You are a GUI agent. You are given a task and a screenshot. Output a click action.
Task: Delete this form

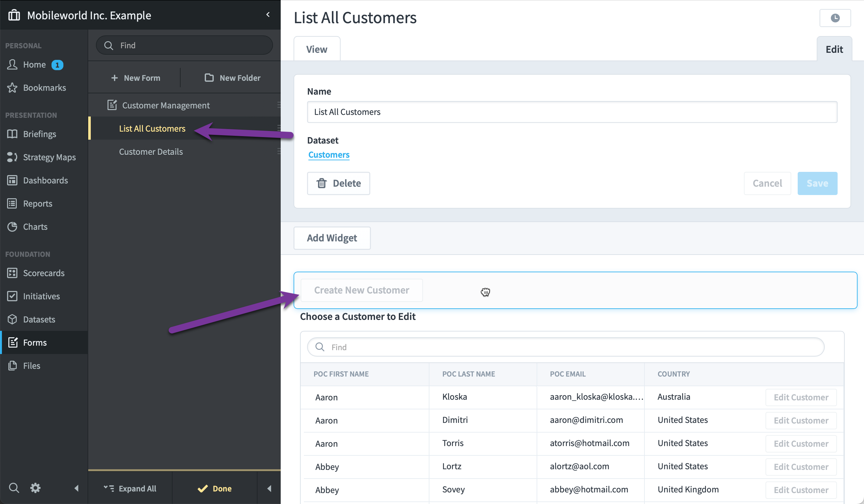[x=338, y=183]
